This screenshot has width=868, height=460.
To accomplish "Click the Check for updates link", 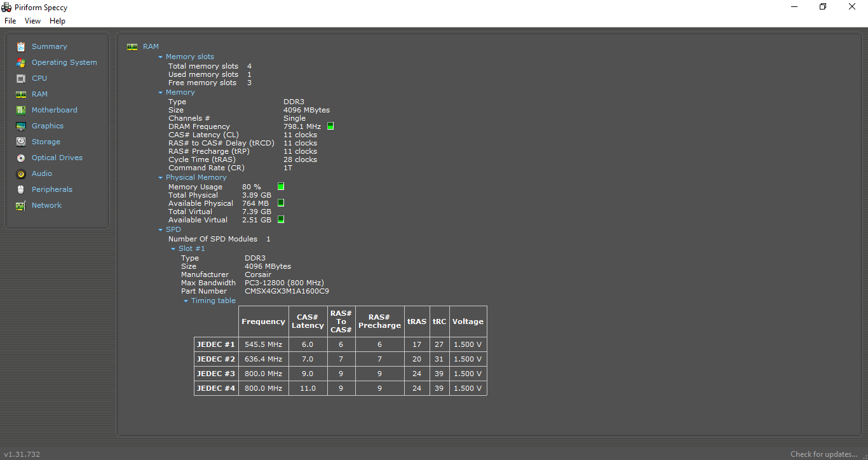I will [824, 454].
